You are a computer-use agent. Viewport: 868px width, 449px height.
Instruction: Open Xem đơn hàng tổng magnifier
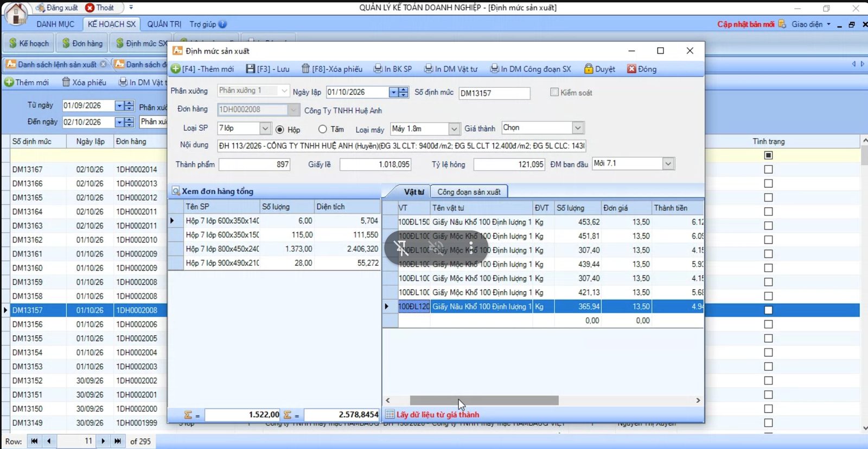[176, 191]
